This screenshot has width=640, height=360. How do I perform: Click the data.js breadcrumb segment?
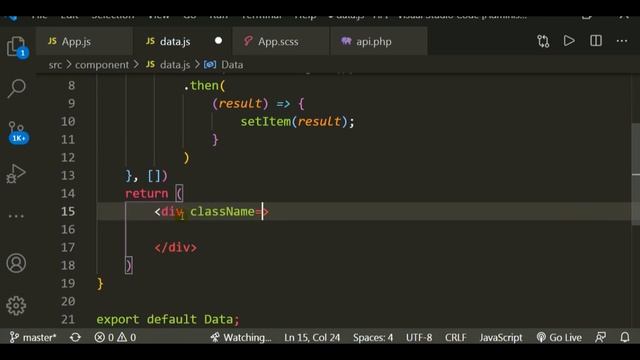[x=168, y=65]
